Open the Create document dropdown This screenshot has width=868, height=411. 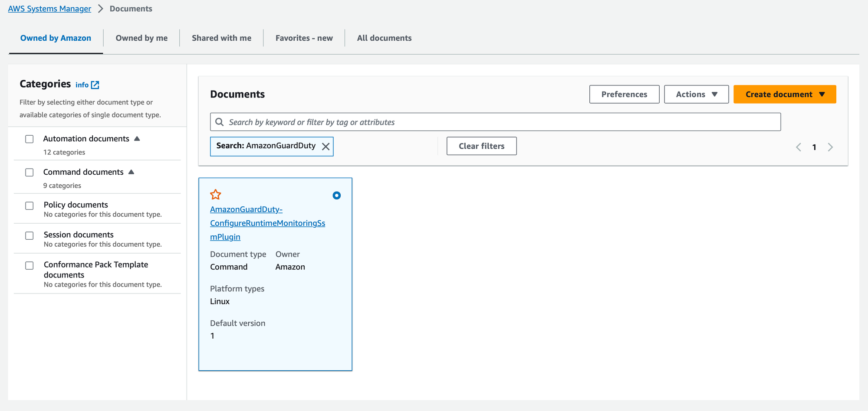[x=785, y=94]
